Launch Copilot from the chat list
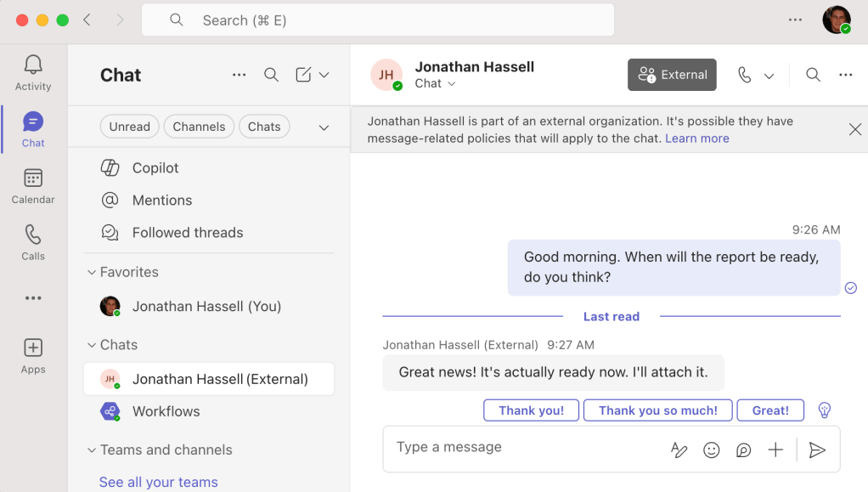The width and height of the screenshot is (868, 492). [157, 167]
